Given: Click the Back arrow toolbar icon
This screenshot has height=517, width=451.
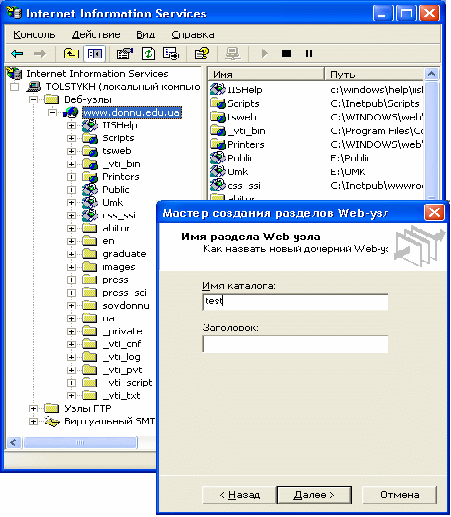Looking at the screenshot, I should click(17, 53).
